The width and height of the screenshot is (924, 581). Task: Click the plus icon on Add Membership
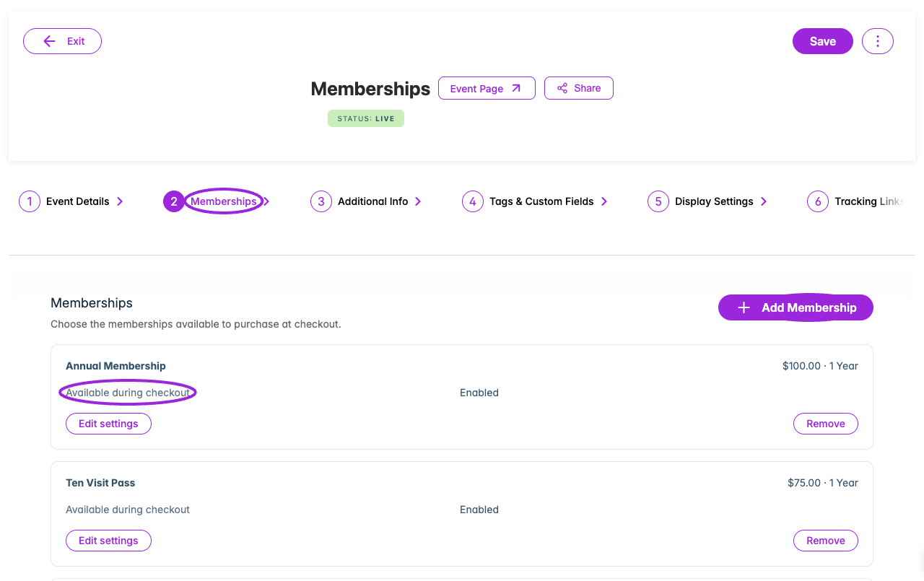(744, 307)
